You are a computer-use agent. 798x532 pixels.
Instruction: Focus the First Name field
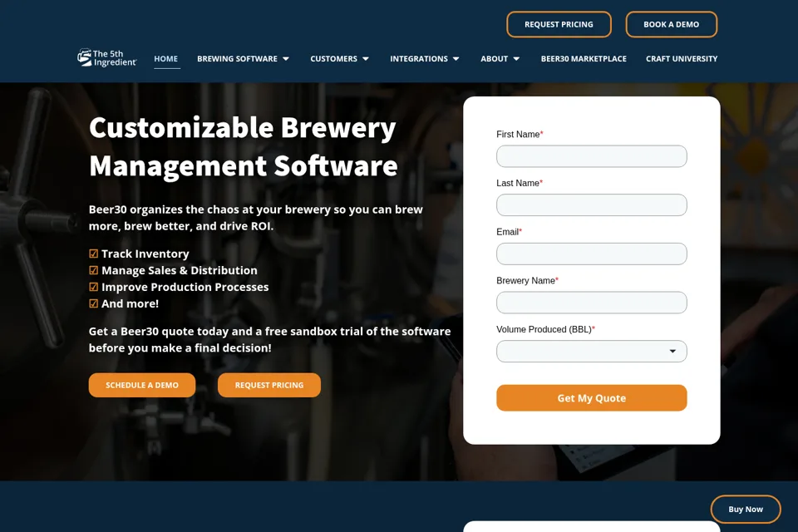tap(591, 156)
